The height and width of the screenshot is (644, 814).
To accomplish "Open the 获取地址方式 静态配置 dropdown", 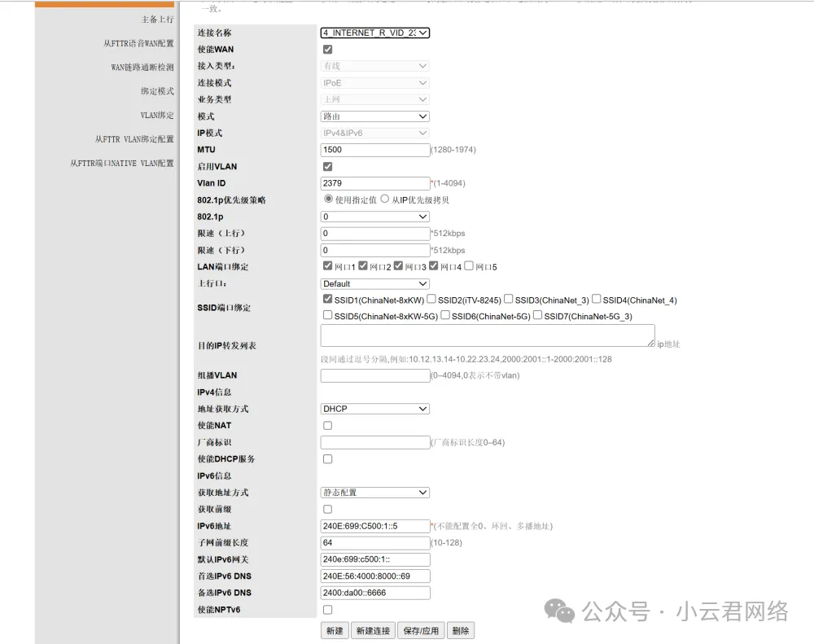I will pos(374,493).
